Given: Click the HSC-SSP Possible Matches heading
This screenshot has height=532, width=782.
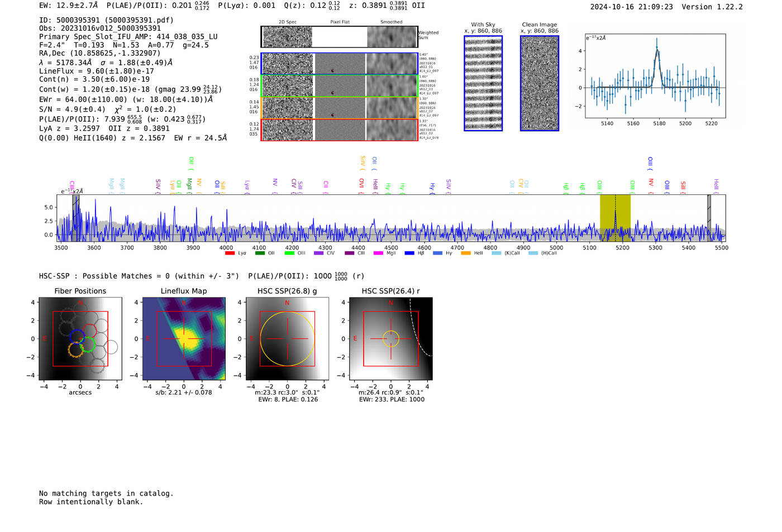Looking at the screenshot, I should [x=139, y=276].
